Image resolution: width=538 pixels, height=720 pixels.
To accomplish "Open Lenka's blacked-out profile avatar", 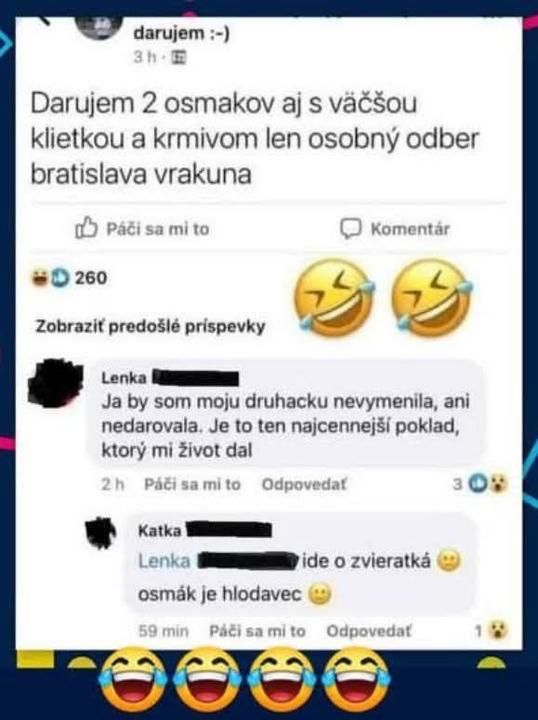I will tap(56, 383).
